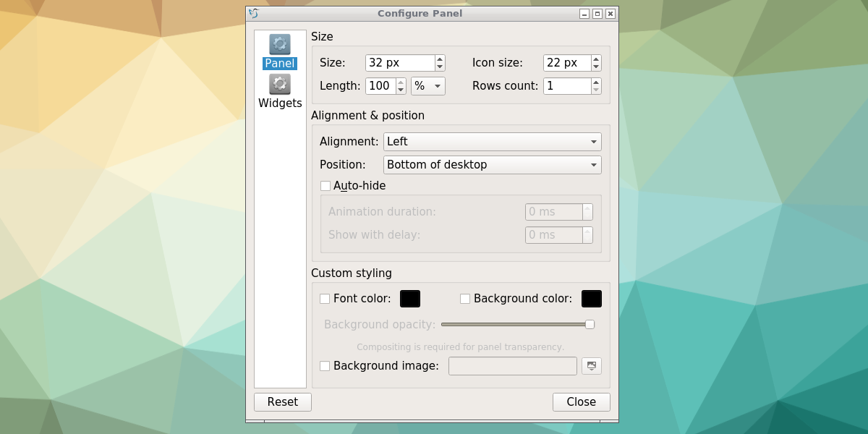The height and width of the screenshot is (434, 868).
Task: Open the Background color black swatch
Action: coord(592,299)
